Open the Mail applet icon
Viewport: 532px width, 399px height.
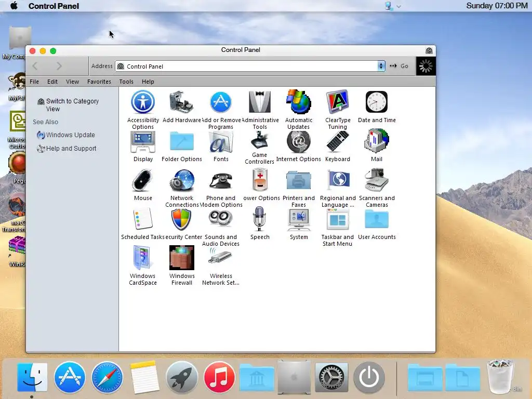pyautogui.click(x=377, y=141)
